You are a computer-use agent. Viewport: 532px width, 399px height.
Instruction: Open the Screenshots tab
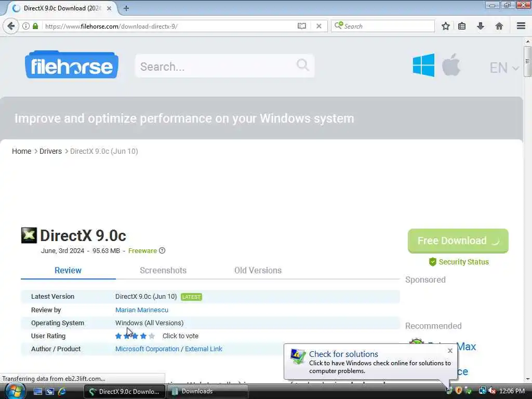(x=163, y=270)
